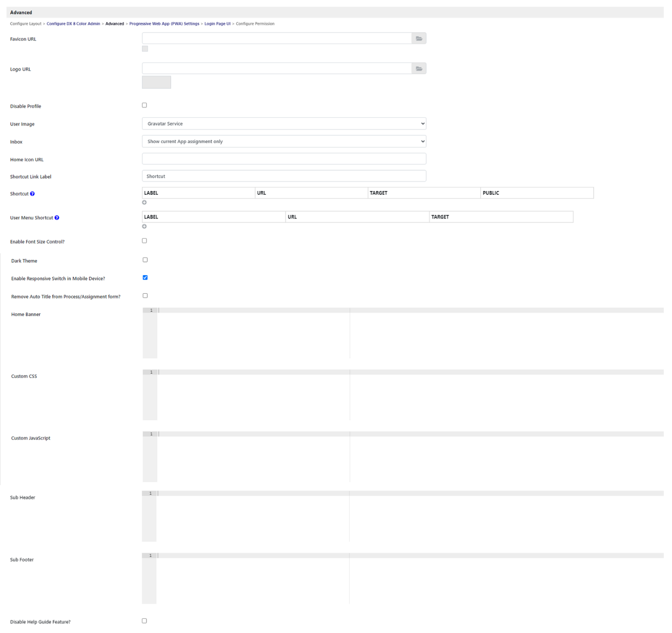672x633 pixels.
Task: Enable the Disable Profile checkbox
Action: (144, 105)
